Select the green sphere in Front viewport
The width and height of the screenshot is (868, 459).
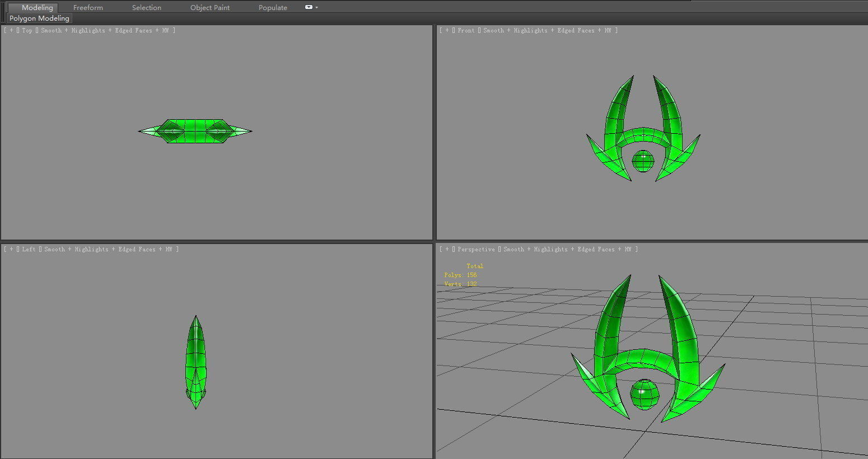pyautogui.click(x=643, y=161)
